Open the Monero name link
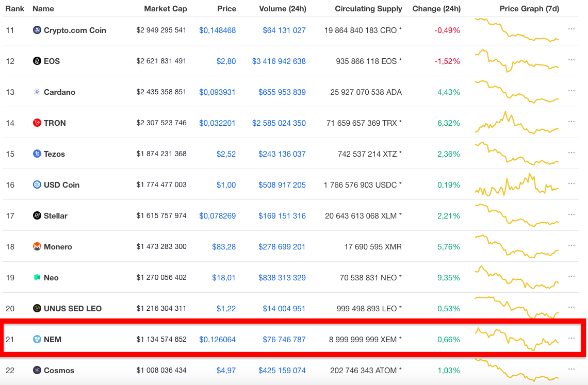 click(x=58, y=247)
